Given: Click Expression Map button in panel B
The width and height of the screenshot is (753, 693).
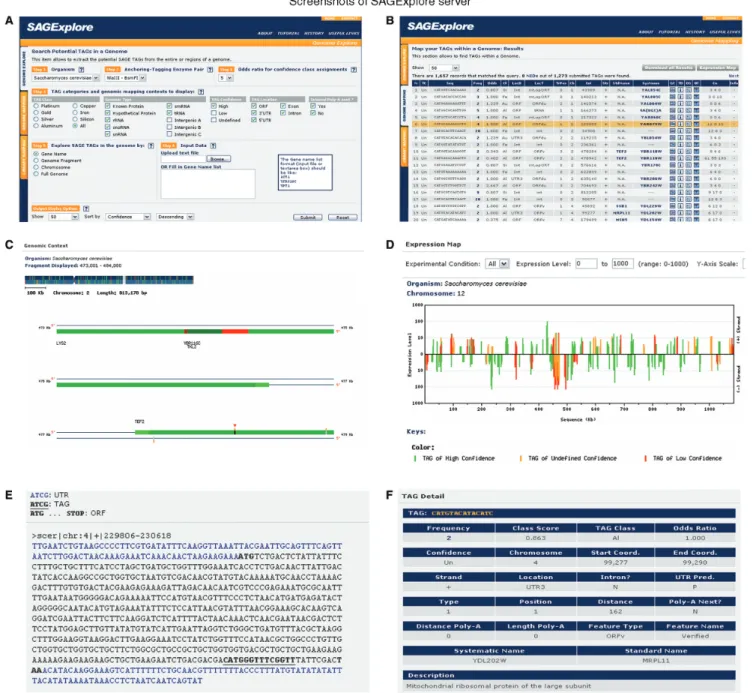Looking at the screenshot, I should click(x=717, y=68).
